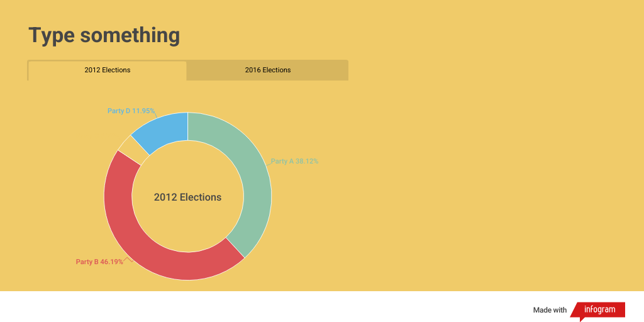Select the 2012 Elections tab
This screenshot has height=322, width=644.
pos(108,70)
